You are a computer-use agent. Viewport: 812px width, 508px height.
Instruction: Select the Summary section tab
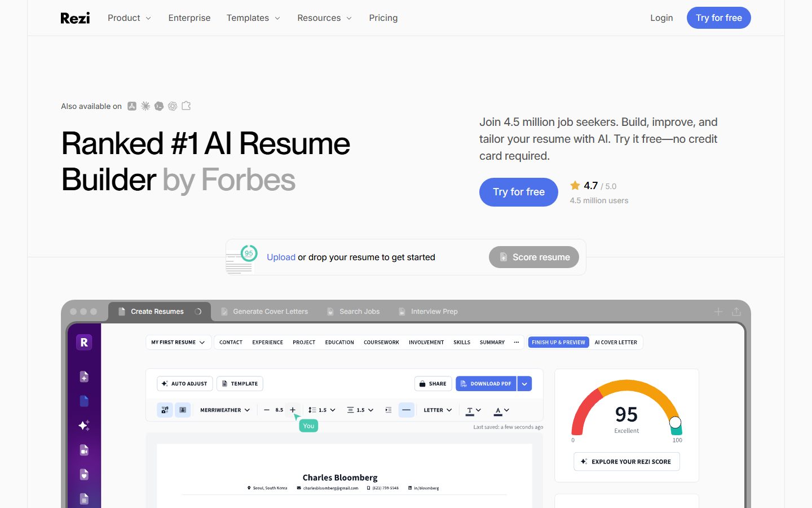(492, 343)
